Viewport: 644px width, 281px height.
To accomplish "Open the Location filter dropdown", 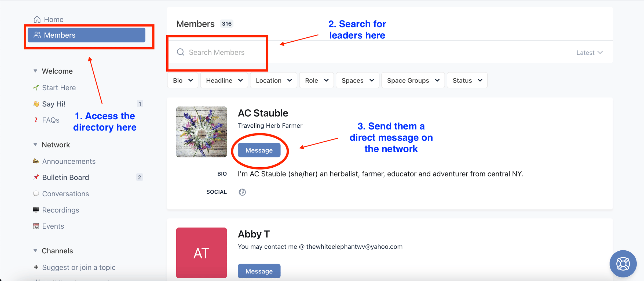I will (273, 80).
